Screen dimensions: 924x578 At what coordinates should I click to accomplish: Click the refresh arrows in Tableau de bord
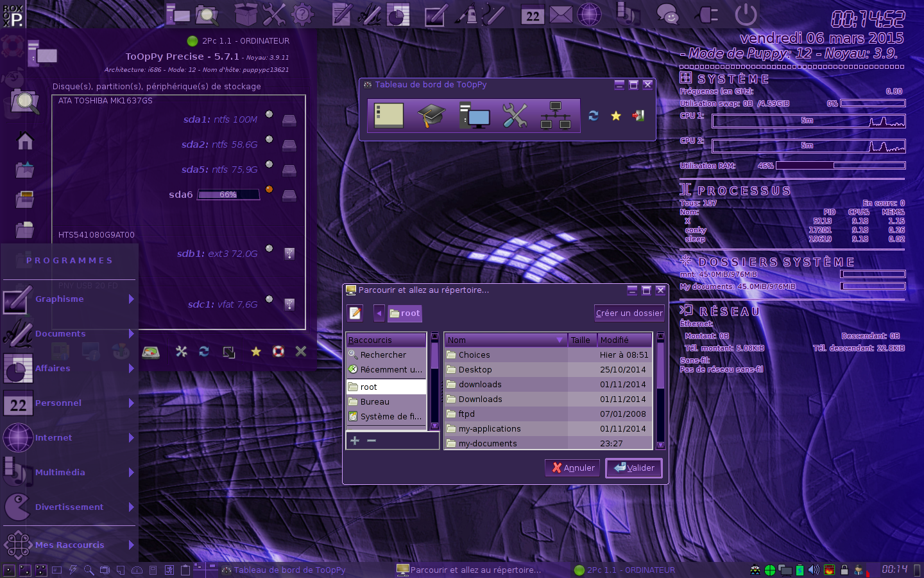(594, 116)
